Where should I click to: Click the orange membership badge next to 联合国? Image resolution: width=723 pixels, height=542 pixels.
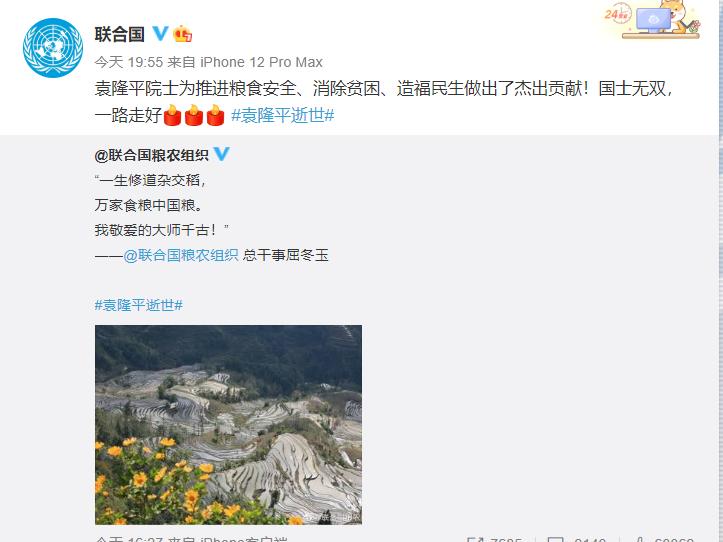183,34
